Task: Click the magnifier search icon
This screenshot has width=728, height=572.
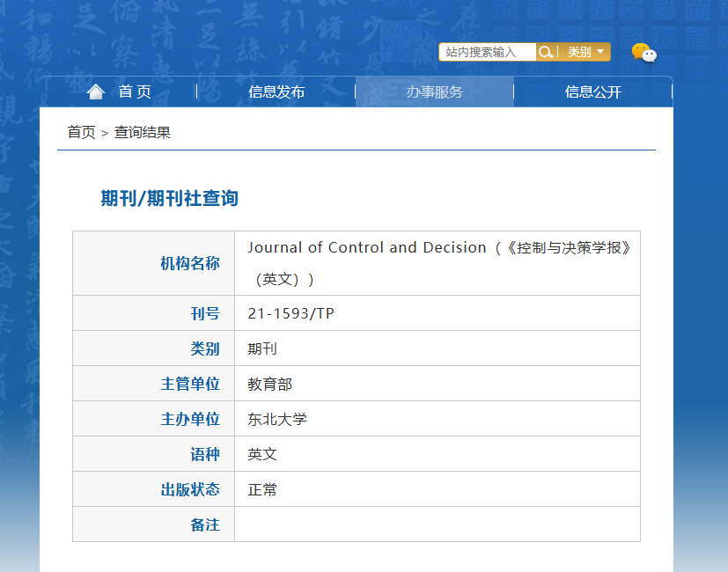Action: (545, 52)
